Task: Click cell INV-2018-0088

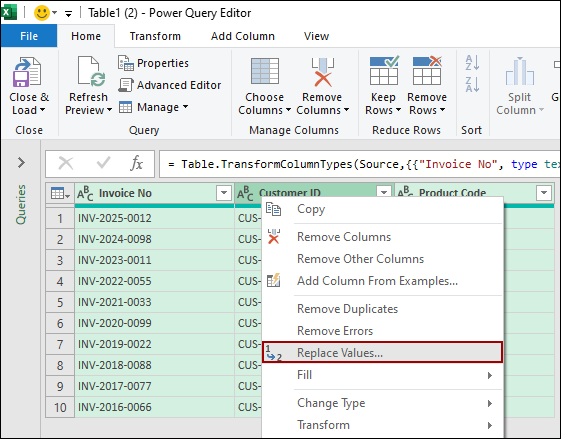Action: pyautogui.click(x=154, y=365)
